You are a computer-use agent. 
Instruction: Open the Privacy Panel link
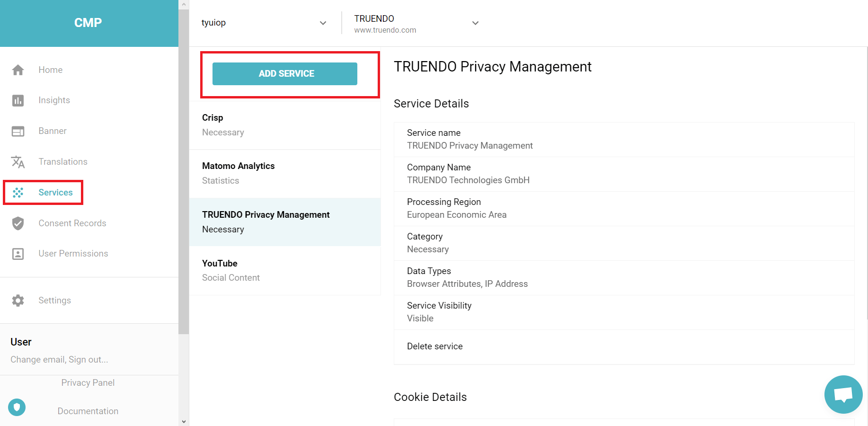coord(88,383)
